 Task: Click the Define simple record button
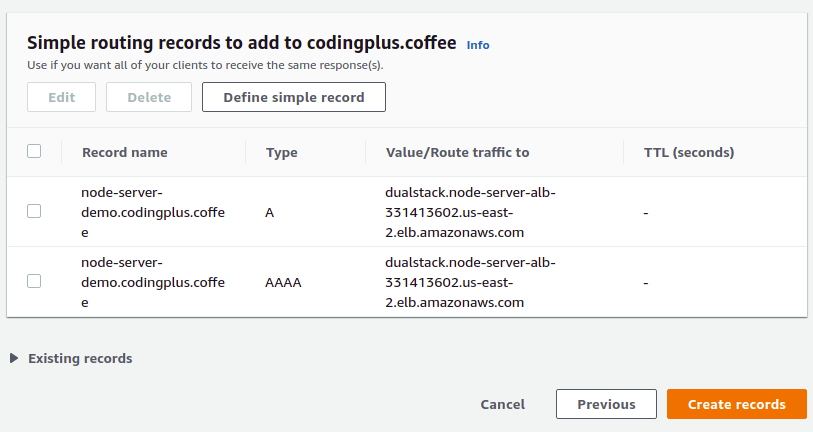click(294, 97)
